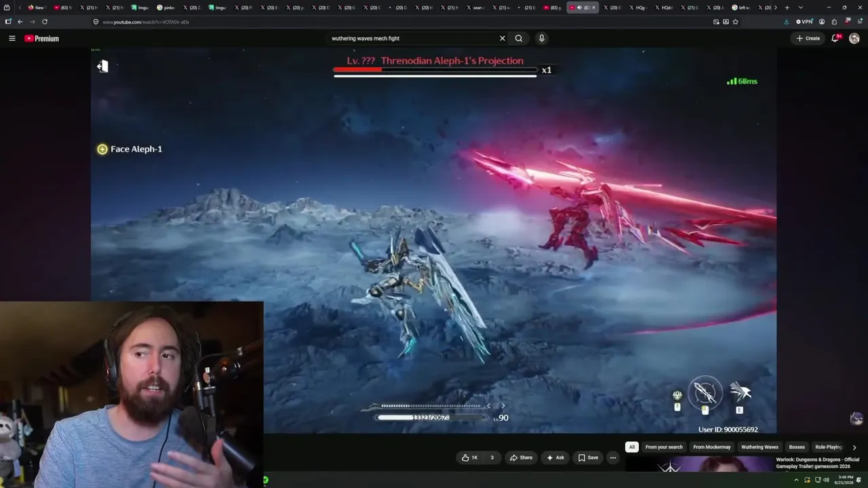The image size is (868, 488).
Task: Go back with the browser back arrow
Action: (20, 22)
